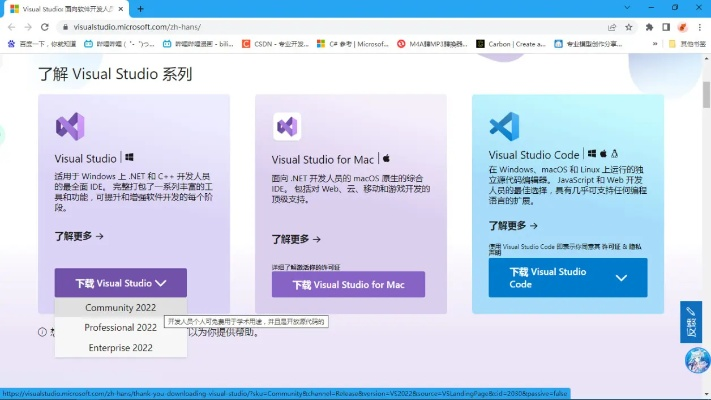The height and width of the screenshot is (400, 711).
Task: Click the 下载 Visual Studio for Mac button
Action: pos(348,285)
